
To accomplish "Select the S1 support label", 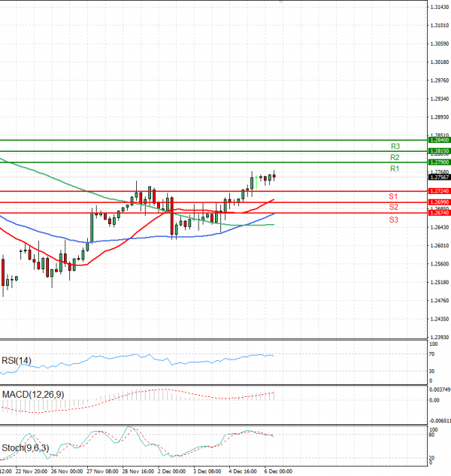I will point(393,196).
